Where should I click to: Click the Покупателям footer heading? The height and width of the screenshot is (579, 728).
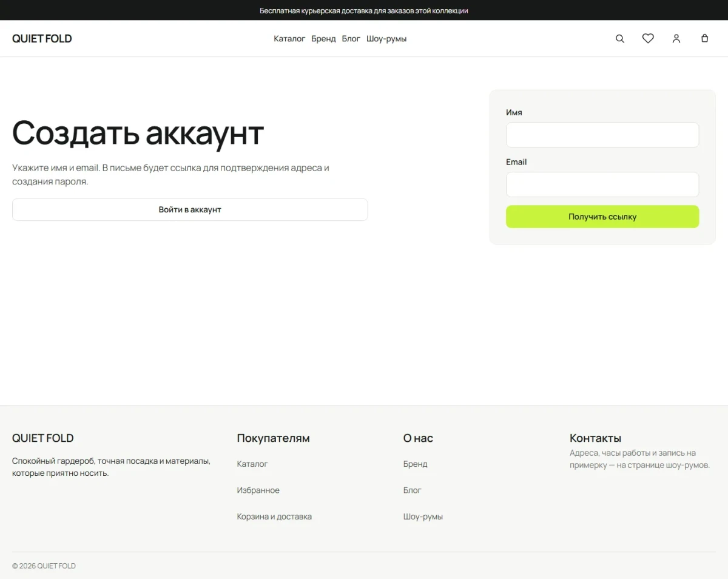(x=273, y=438)
